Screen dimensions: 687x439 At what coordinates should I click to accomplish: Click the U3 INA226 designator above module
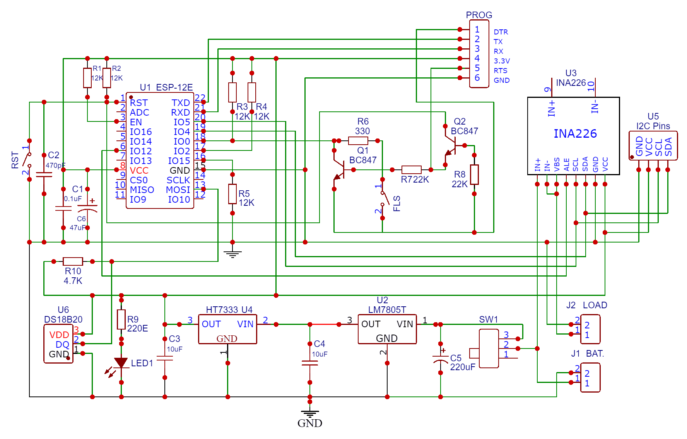click(x=571, y=78)
